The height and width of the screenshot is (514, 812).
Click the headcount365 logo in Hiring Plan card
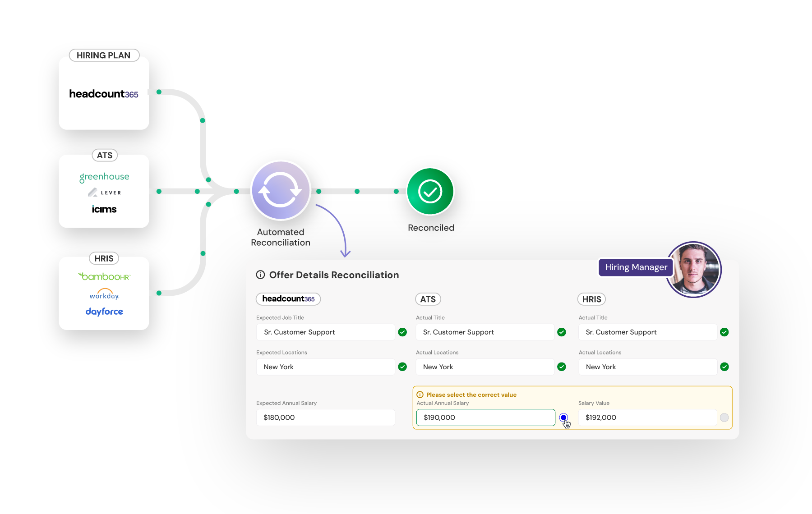click(104, 94)
